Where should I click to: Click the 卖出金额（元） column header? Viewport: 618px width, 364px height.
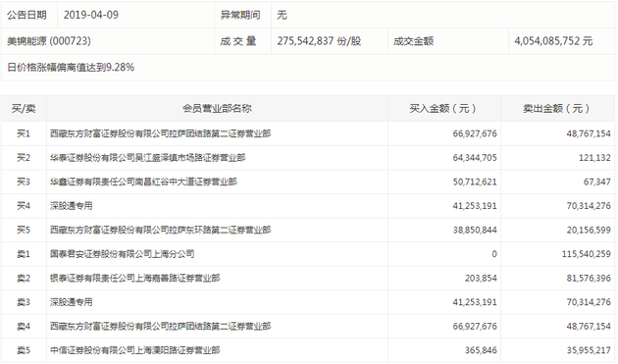coord(558,109)
